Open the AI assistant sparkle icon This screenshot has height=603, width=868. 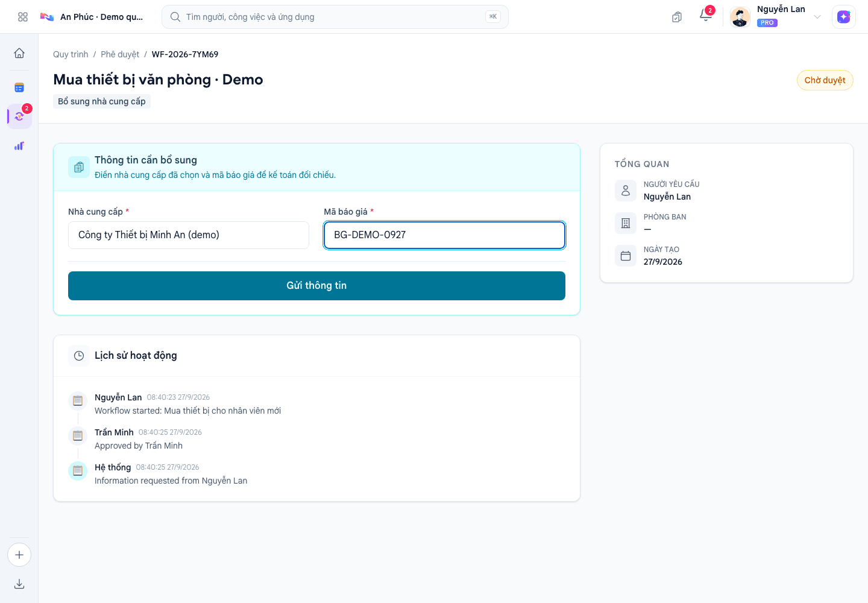pyautogui.click(x=844, y=17)
